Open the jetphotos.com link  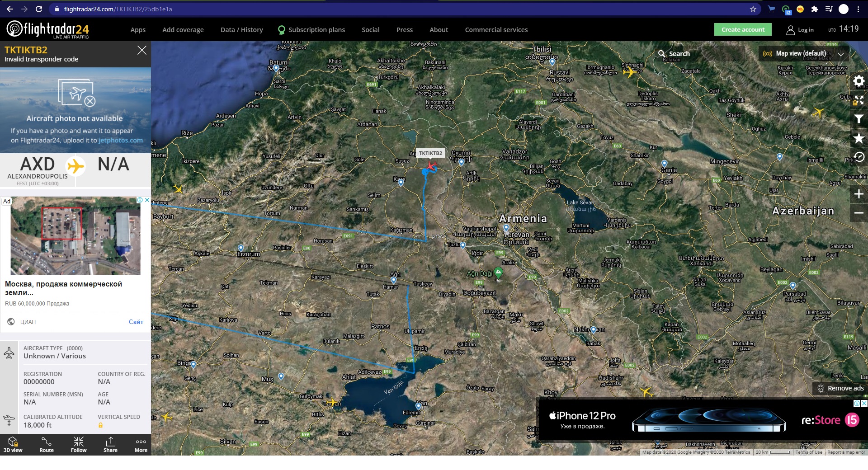121,141
